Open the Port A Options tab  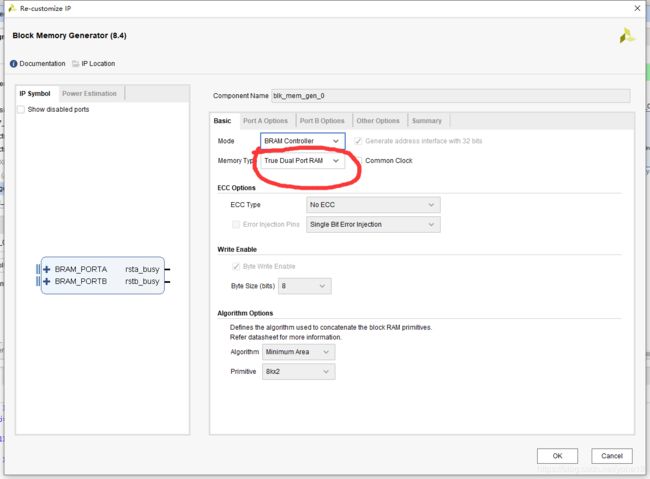point(265,121)
